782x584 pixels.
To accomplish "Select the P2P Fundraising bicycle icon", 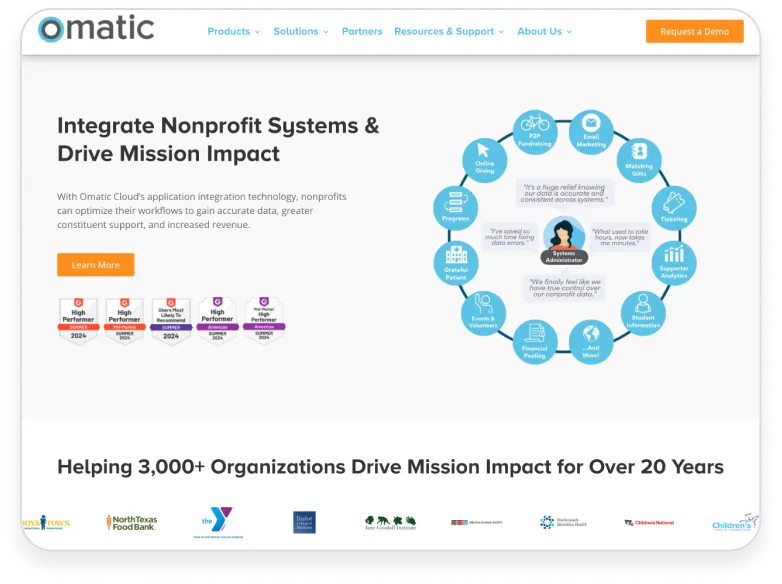I will pyautogui.click(x=535, y=132).
